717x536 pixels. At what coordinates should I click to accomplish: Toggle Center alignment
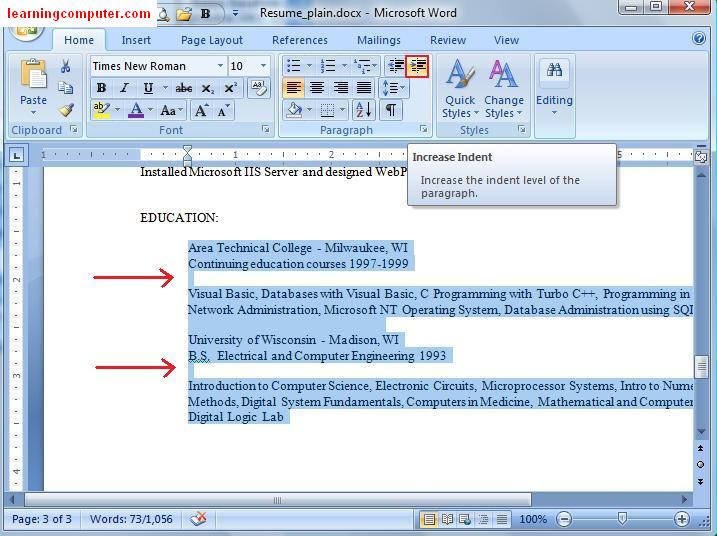click(x=317, y=87)
